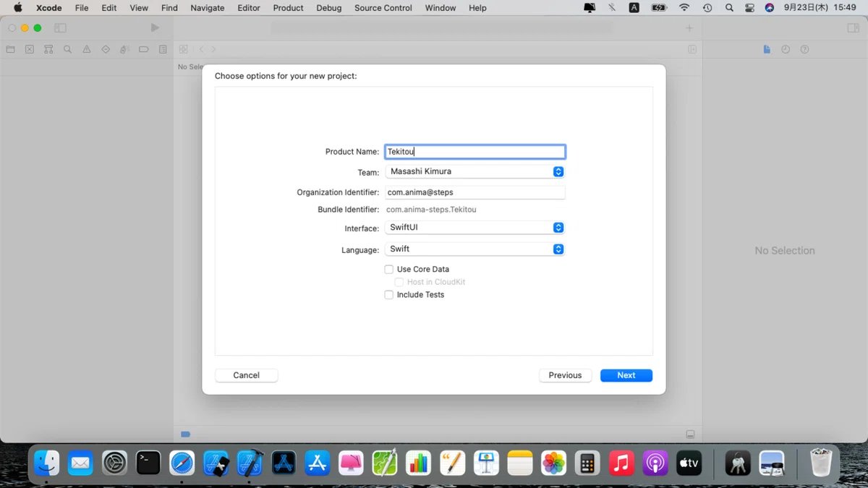Open the Debug menu

[x=329, y=8]
